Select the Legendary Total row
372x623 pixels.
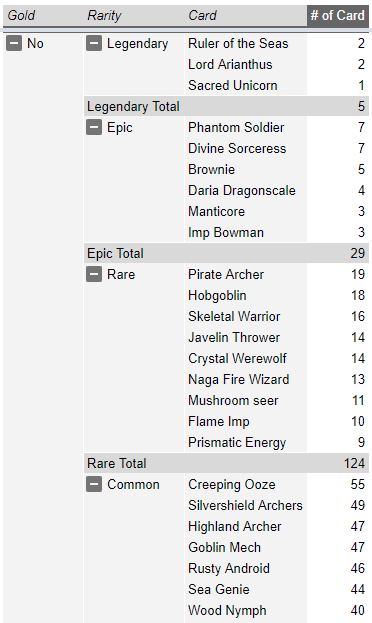(x=226, y=106)
